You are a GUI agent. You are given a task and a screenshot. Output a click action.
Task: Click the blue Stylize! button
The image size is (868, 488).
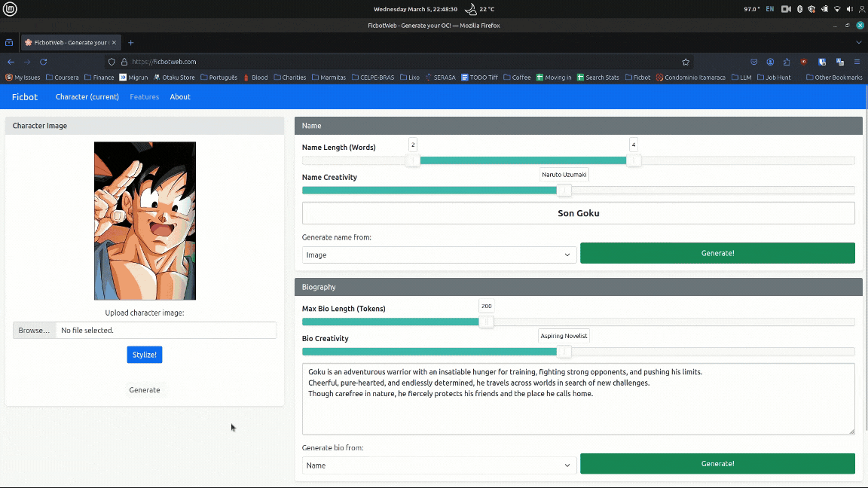point(145,355)
